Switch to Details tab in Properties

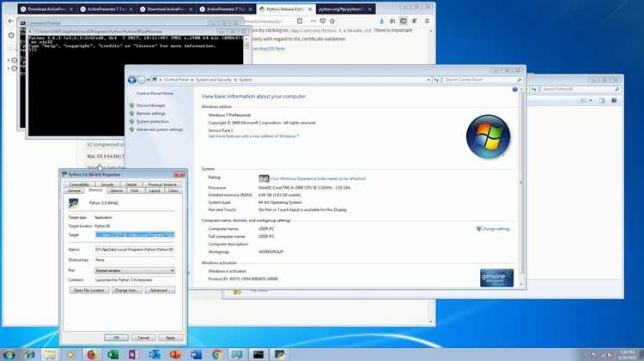[x=131, y=184]
